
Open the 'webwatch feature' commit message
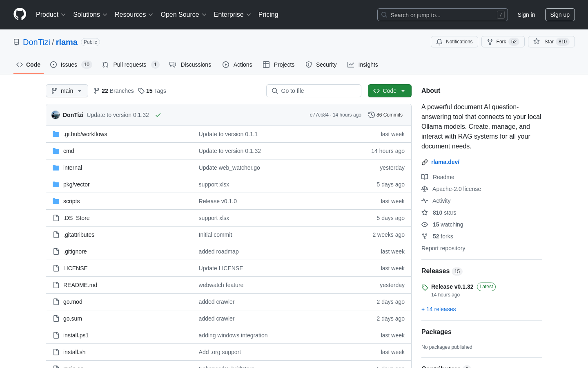(221, 285)
